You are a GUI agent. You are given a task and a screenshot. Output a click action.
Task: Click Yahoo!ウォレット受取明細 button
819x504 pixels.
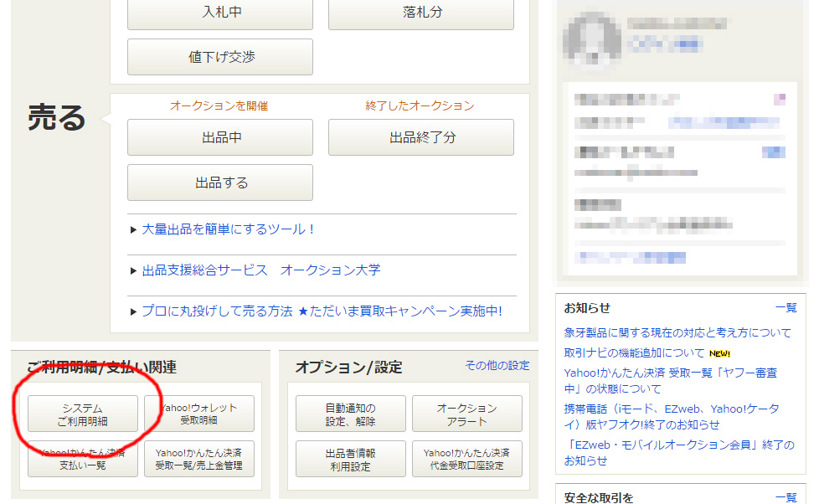(x=199, y=414)
